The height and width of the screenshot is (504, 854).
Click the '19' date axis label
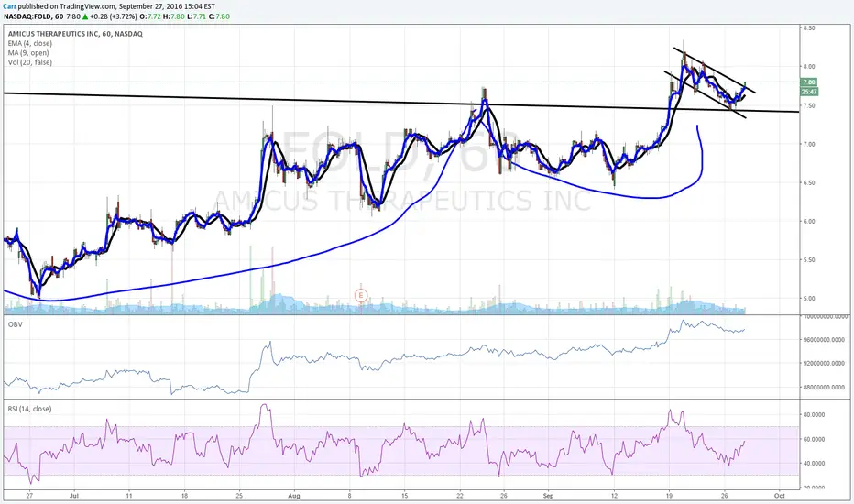670,496
